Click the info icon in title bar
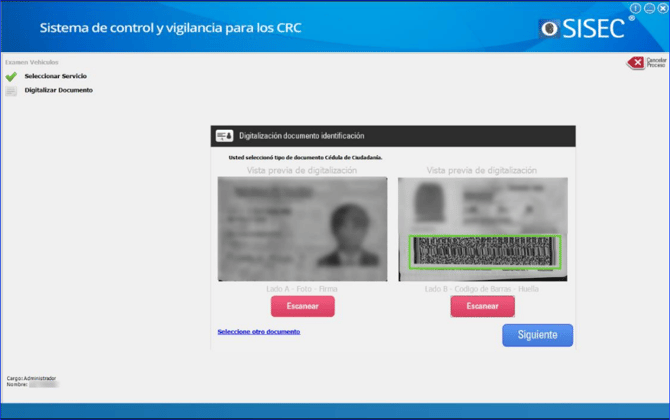 [x=635, y=8]
